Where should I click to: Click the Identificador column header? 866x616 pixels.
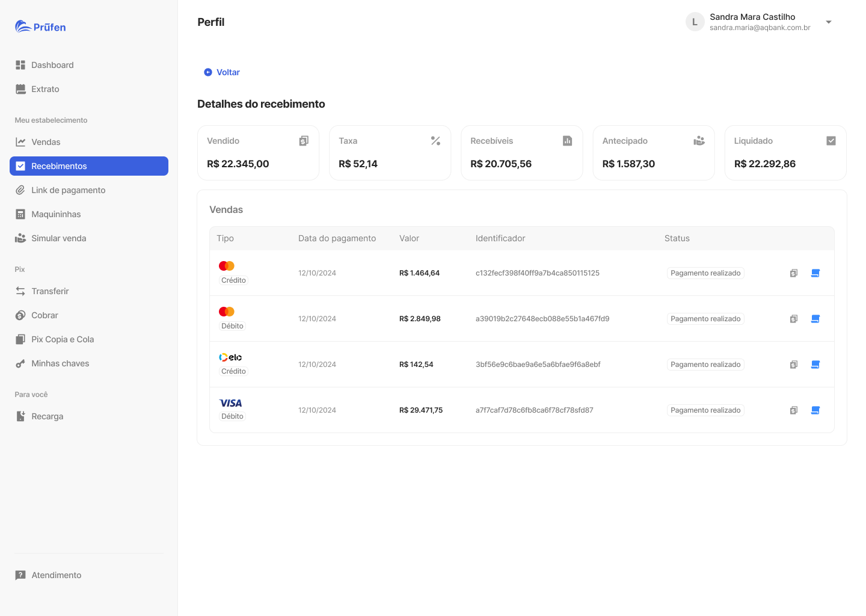(500, 238)
